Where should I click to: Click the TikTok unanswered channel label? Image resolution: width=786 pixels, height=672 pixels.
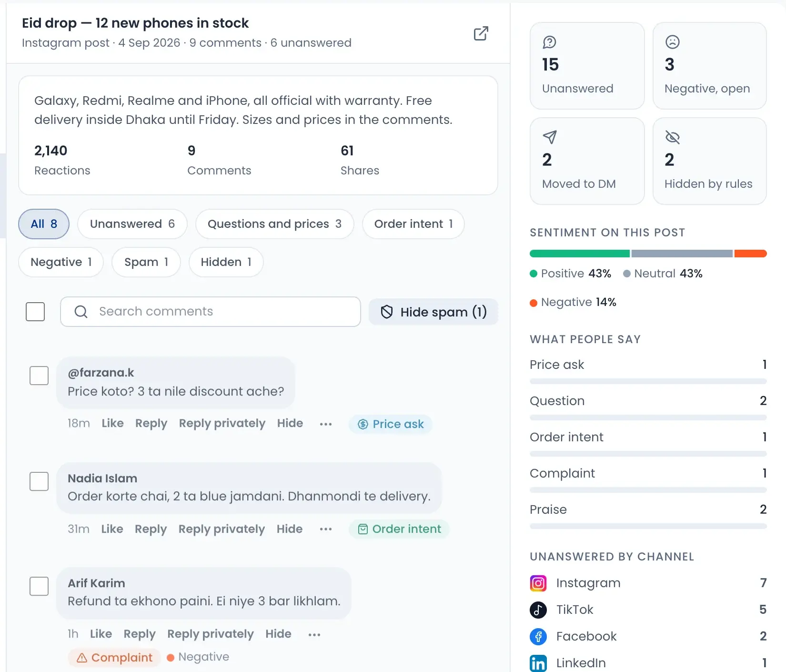[x=575, y=610]
